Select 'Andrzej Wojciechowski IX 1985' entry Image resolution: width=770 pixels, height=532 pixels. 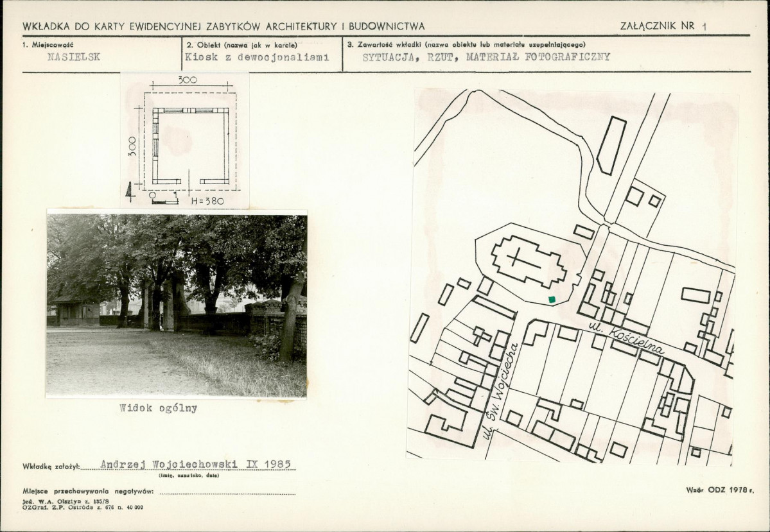(195, 464)
